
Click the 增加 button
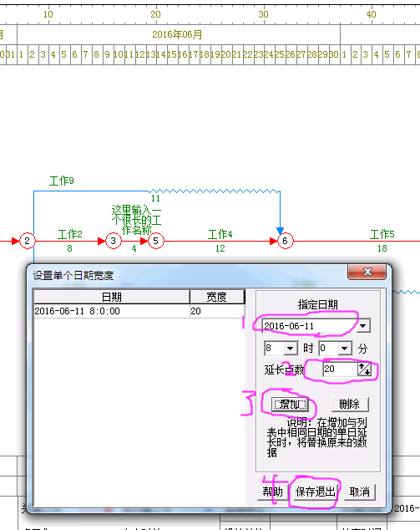pos(290,404)
